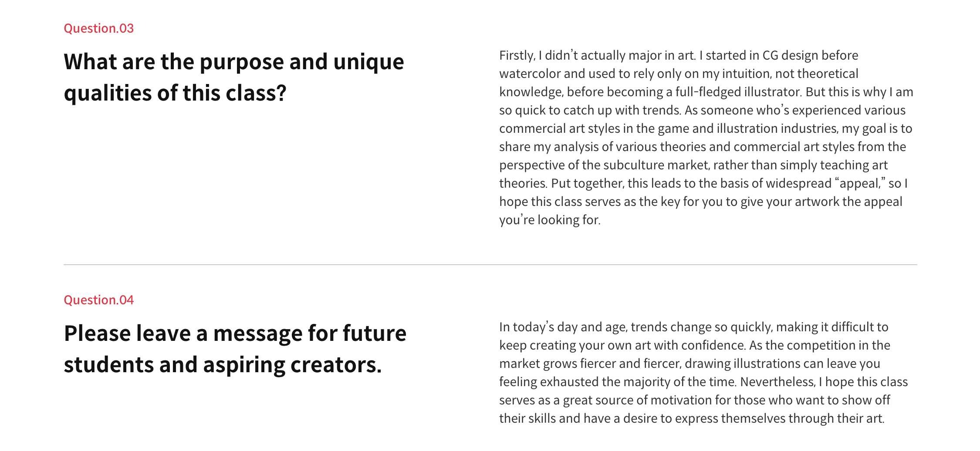The height and width of the screenshot is (451, 980).
Task: Click the final line 'you're looking for.'
Action: click(550, 220)
